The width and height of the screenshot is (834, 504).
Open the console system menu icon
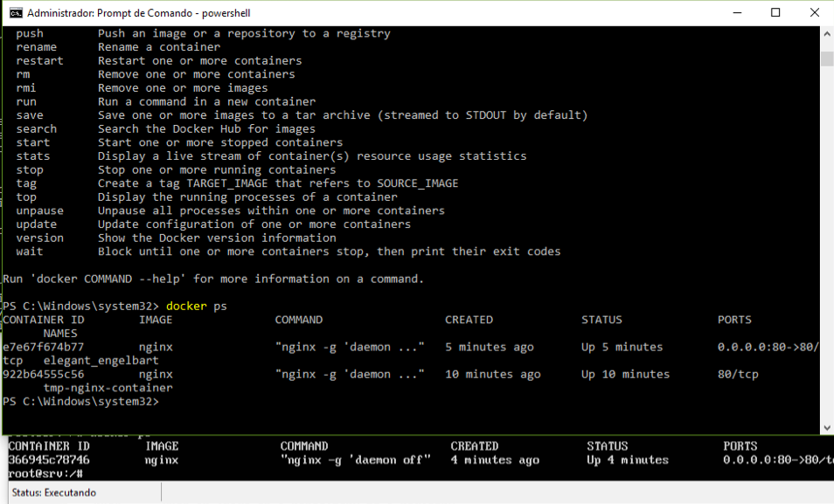(15, 13)
